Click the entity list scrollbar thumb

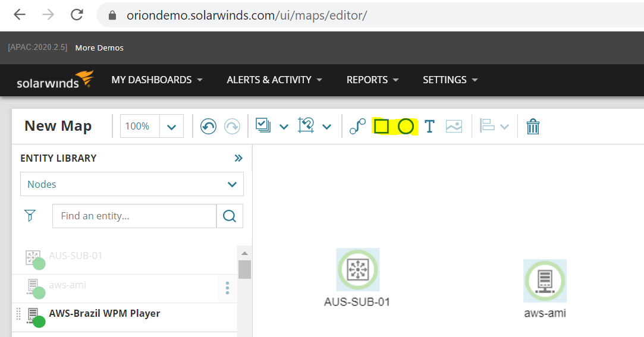(244, 269)
